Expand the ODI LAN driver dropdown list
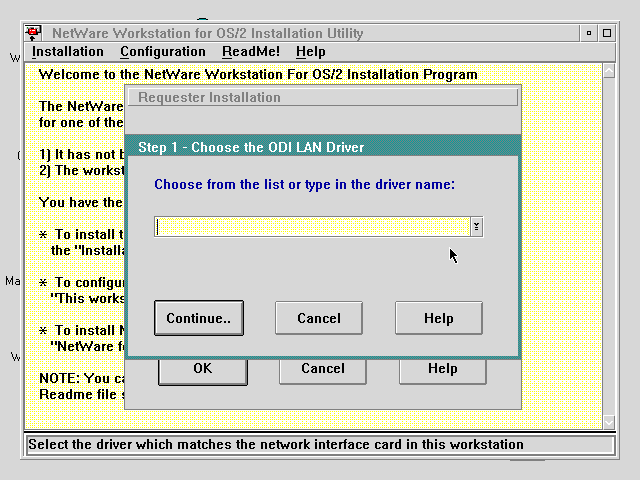 pyautogui.click(x=476, y=227)
